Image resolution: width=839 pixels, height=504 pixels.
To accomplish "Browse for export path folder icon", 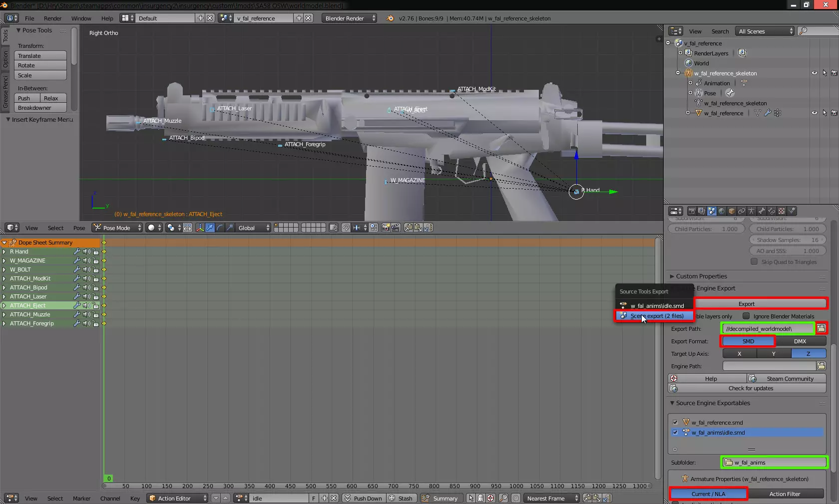I will point(821,328).
